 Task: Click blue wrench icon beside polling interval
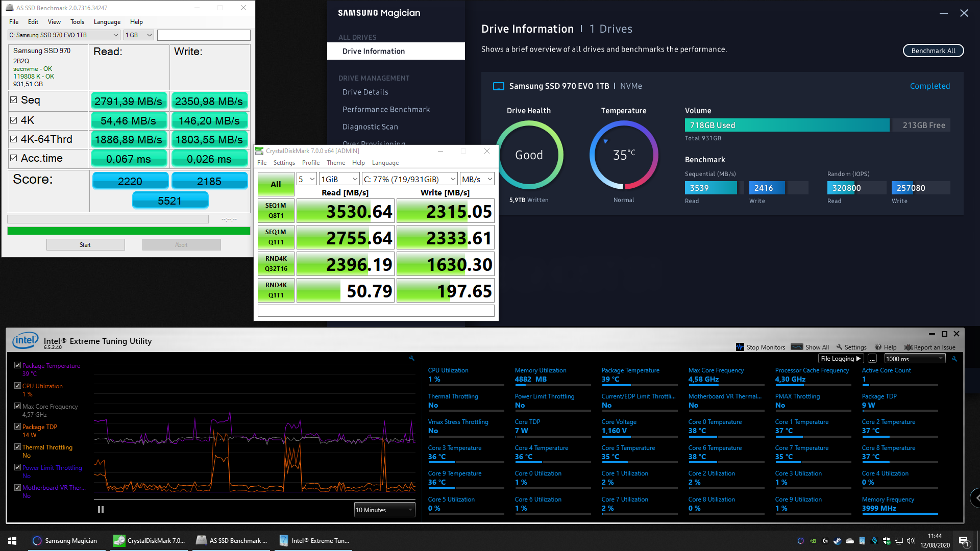(x=954, y=359)
